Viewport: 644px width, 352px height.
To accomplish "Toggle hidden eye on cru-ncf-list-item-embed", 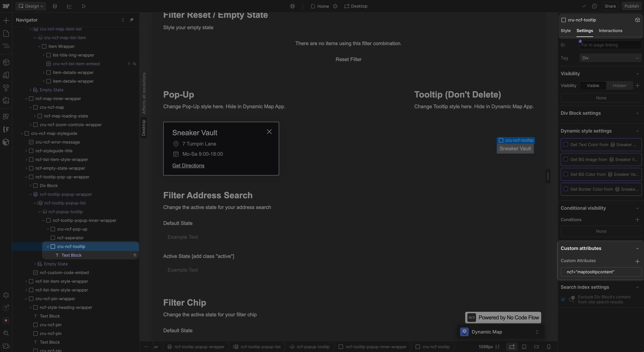I will tap(135, 64).
